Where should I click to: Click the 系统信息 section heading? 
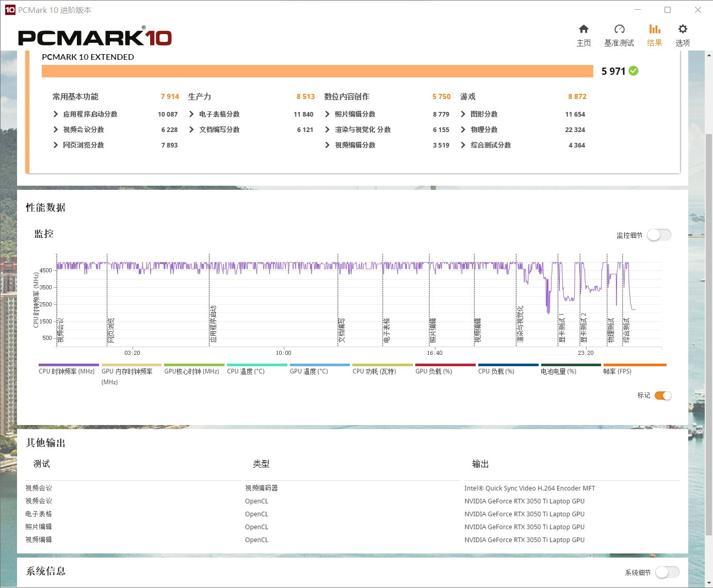click(x=46, y=571)
